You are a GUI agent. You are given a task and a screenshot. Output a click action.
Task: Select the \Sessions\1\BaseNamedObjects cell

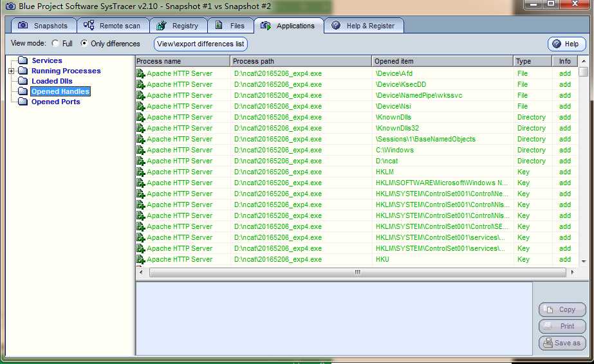(443, 140)
